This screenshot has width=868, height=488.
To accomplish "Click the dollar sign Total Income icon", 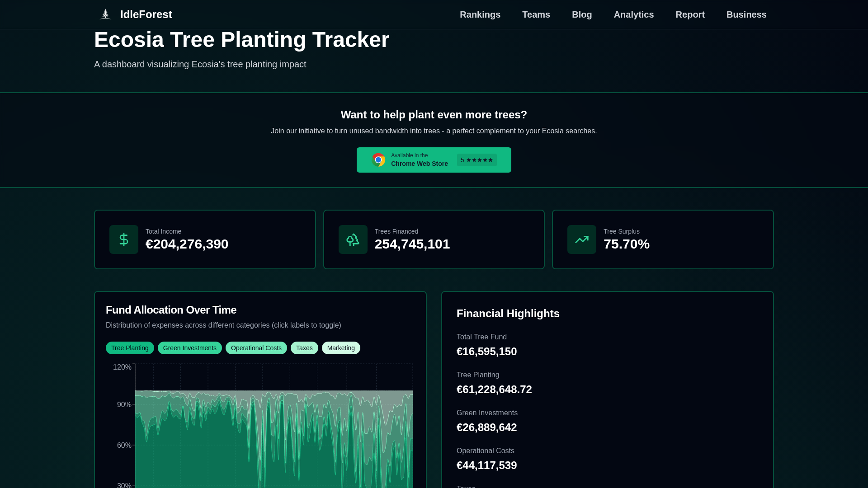I will click(x=124, y=239).
